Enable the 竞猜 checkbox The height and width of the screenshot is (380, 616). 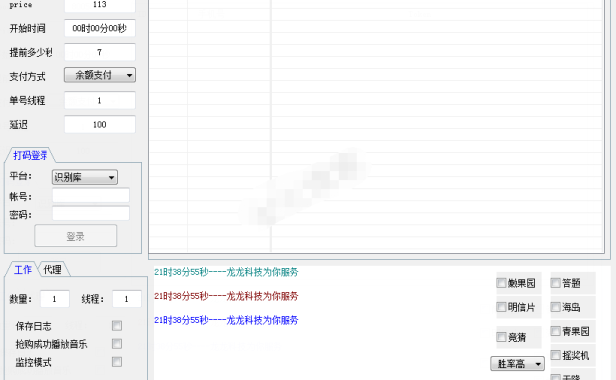[501, 337]
